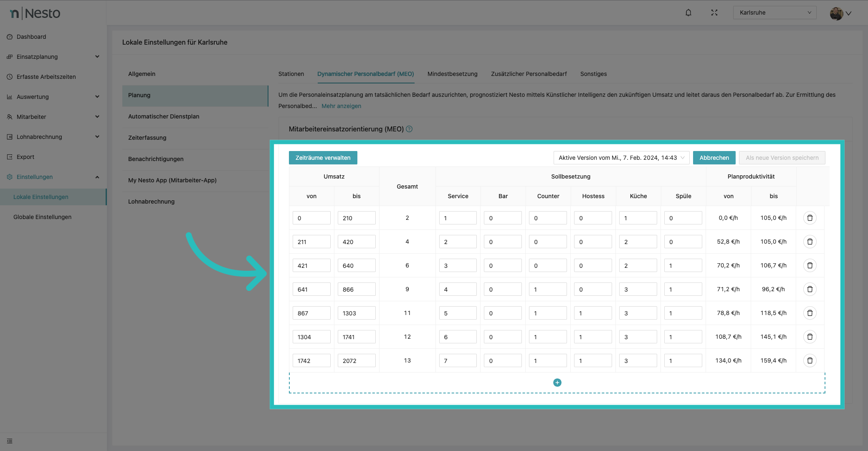Delete the 0–210 revenue row

[810, 218]
